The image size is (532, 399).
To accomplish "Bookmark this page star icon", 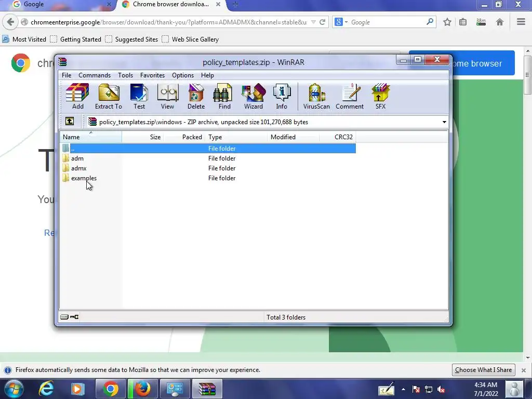I will [447, 22].
